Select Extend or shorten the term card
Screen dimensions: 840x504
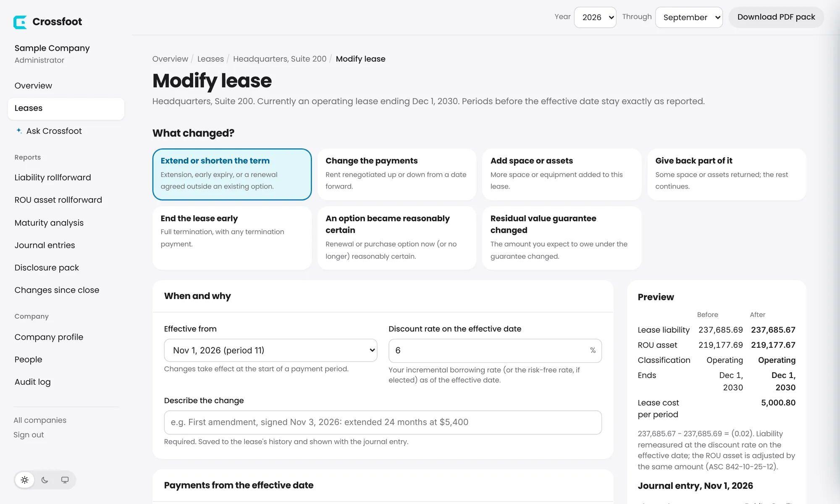click(232, 174)
